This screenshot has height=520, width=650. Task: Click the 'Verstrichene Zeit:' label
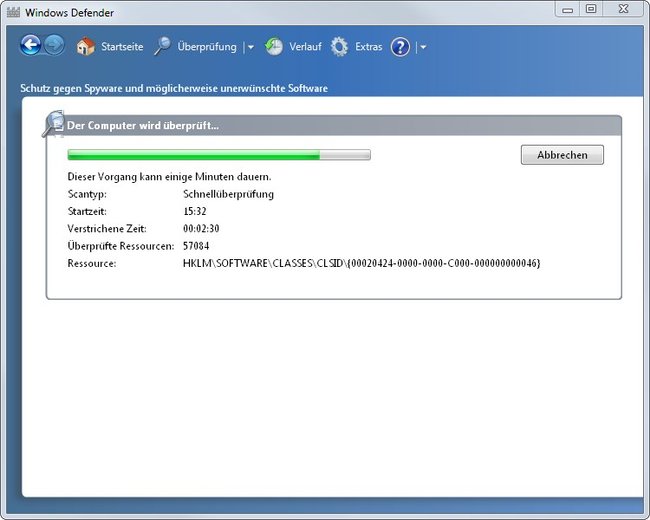tap(107, 228)
